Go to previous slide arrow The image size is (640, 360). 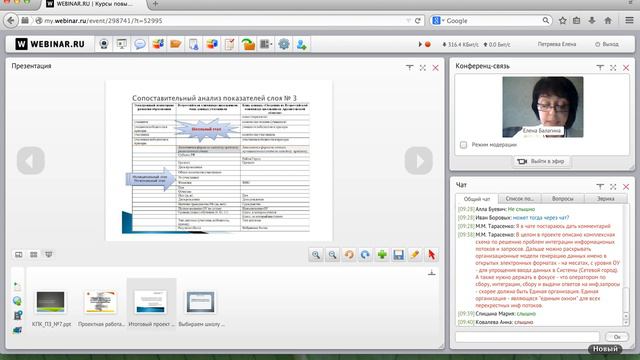[x=31, y=160]
